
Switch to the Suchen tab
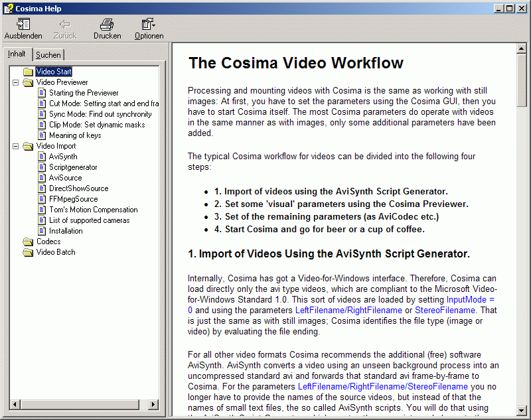point(48,55)
